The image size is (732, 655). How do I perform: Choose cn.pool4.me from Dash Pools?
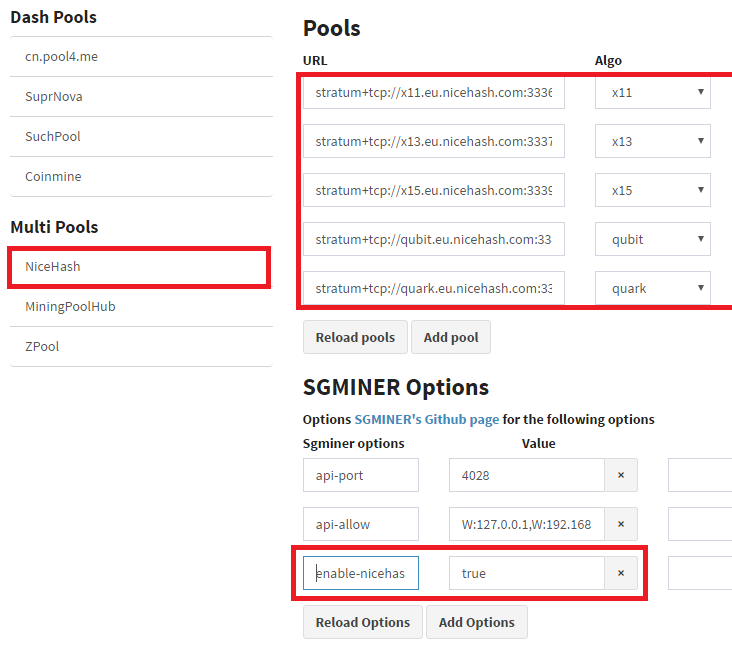coord(141,56)
